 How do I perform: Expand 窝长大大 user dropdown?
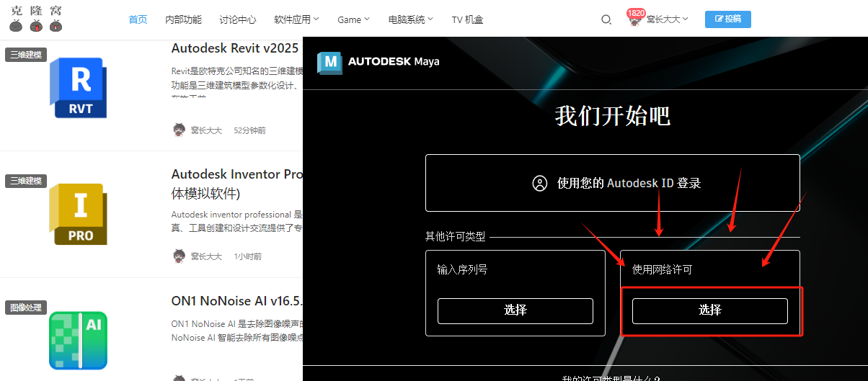667,19
